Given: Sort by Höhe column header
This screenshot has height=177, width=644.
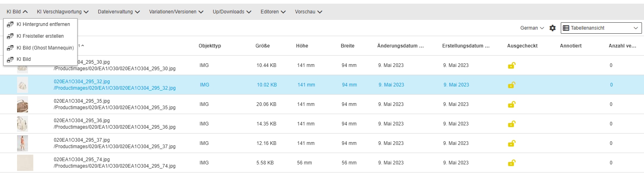Looking at the screenshot, I should [302, 46].
